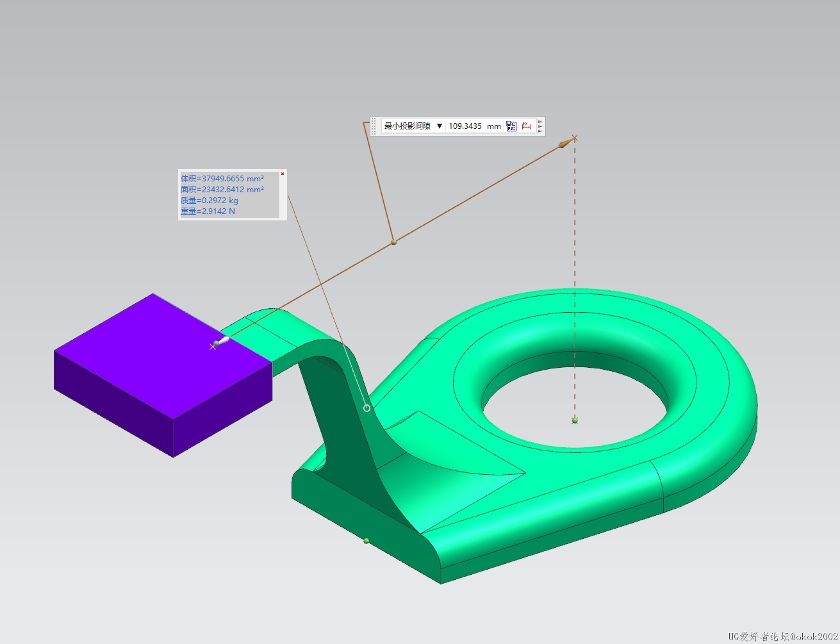Image resolution: width=840 pixels, height=644 pixels.
Task: Grab the dotted handle of measurement toolbar
Action: pyautogui.click(x=374, y=126)
